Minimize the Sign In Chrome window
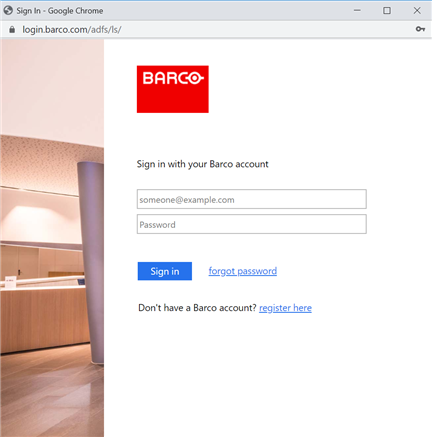The width and height of the screenshot is (432, 437). [x=357, y=11]
